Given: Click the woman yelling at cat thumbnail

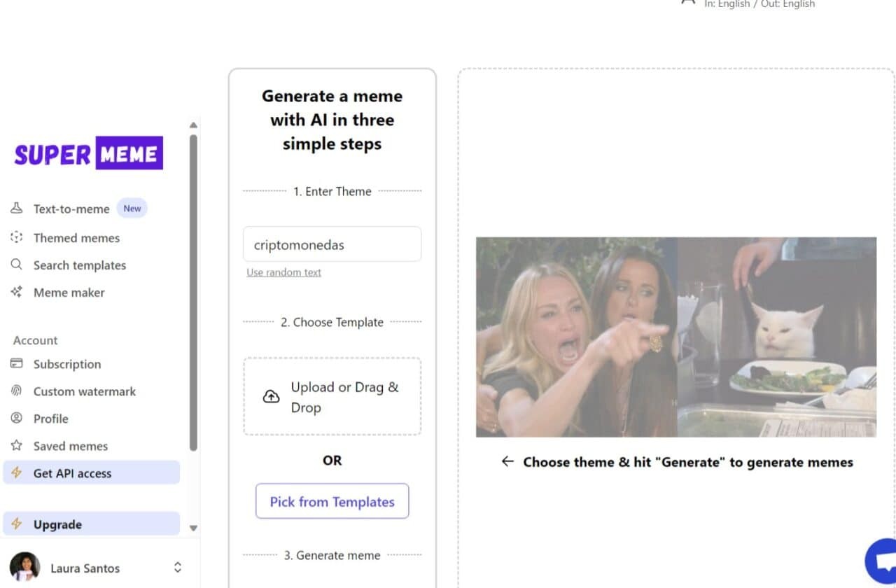Looking at the screenshot, I should tap(676, 337).
